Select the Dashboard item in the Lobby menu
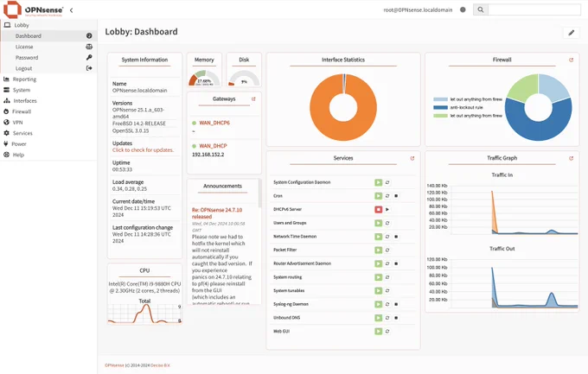 (x=48, y=36)
